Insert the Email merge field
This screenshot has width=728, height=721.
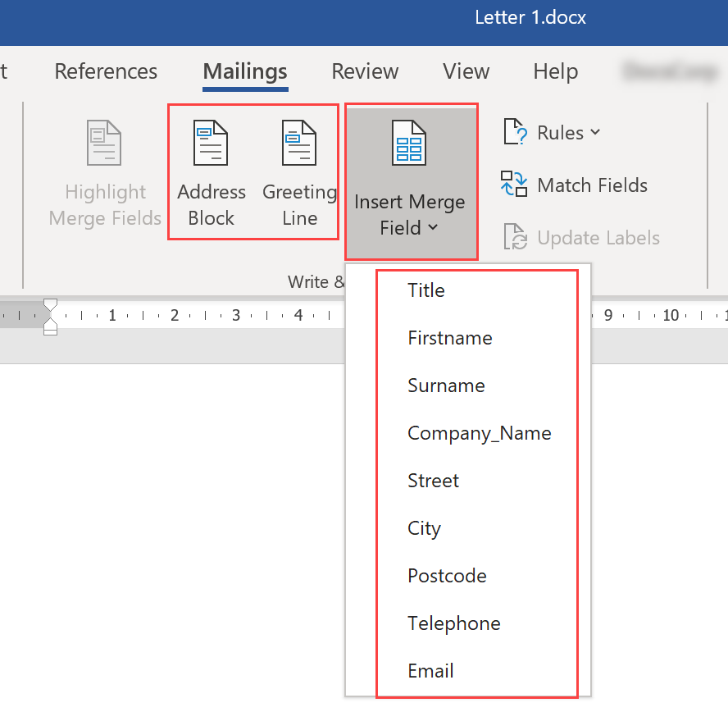tap(430, 671)
